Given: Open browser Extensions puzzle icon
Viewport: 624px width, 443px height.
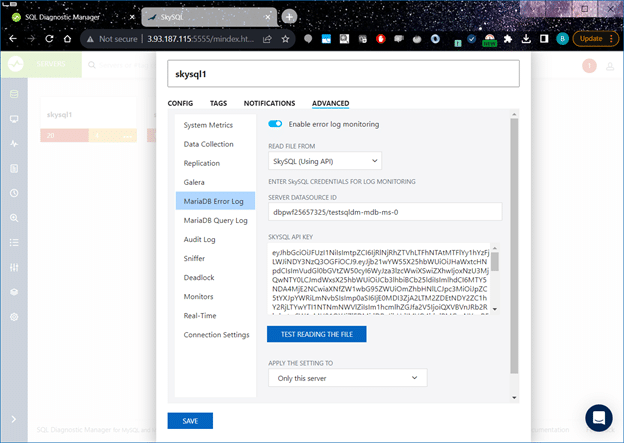Looking at the screenshot, I should click(508, 39).
